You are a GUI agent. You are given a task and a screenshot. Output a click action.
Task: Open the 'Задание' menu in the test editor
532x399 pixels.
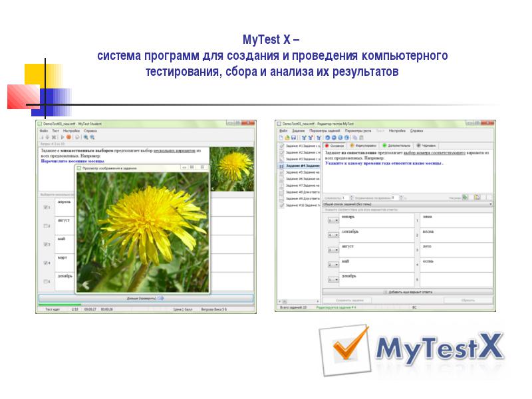[298, 130]
